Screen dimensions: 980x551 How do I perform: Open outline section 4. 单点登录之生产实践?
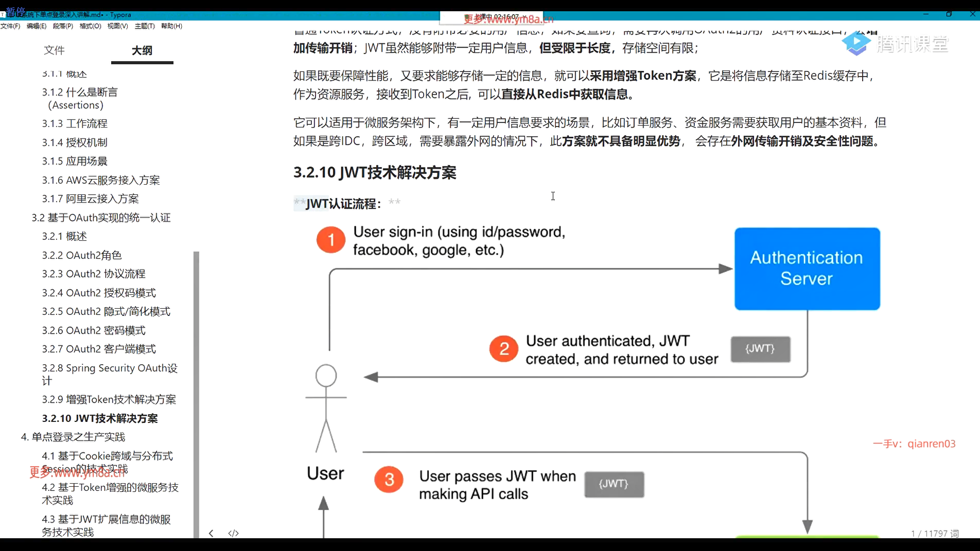(73, 437)
